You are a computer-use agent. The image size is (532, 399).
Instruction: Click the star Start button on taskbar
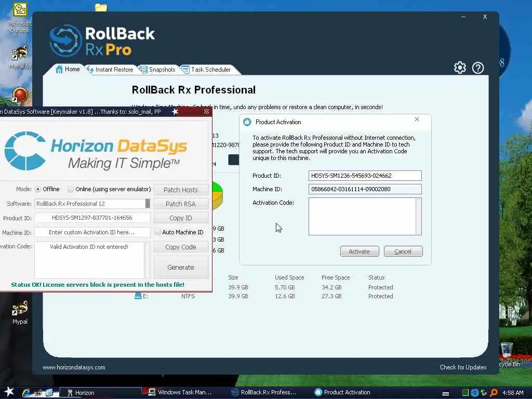tap(9, 392)
